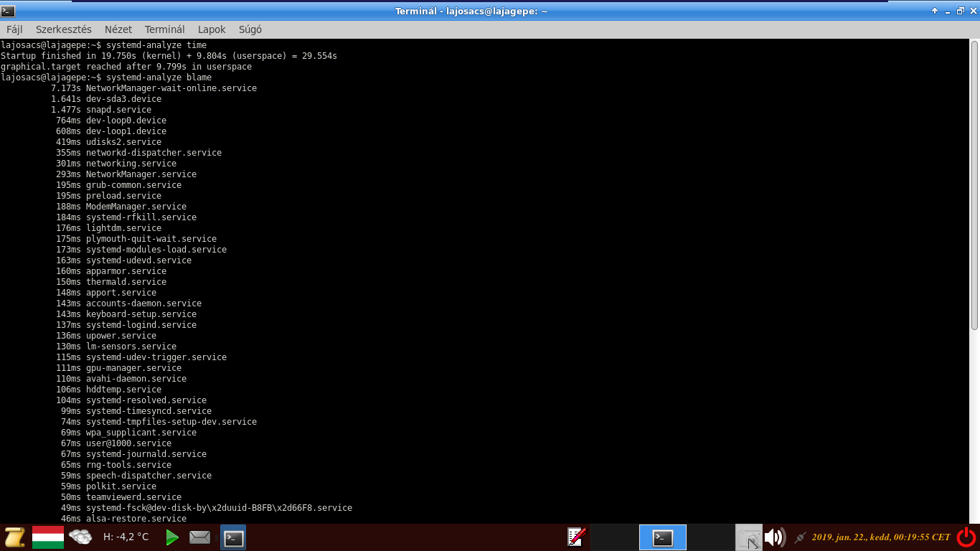The image size is (980, 551).
Task: Click the green play arrow launcher
Action: tap(172, 537)
